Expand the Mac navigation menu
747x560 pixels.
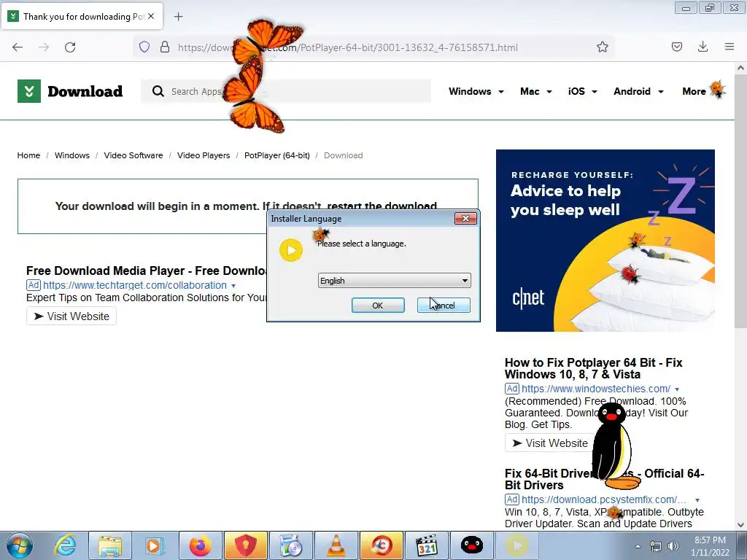coord(536,91)
